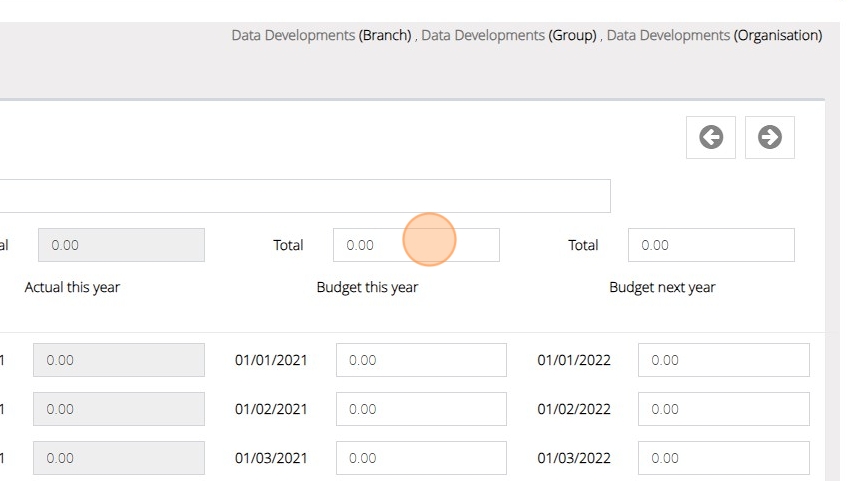Go to next record with right arrow
Image resolution: width=860 pixels, height=481 pixels.
pyautogui.click(x=770, y=138)
